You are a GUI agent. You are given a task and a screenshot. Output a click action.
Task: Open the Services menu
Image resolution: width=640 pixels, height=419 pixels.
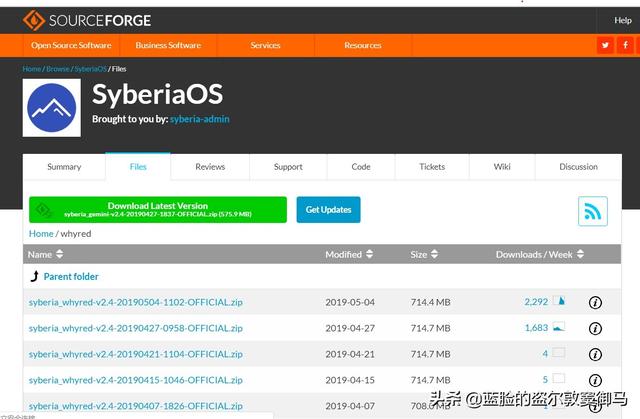[x=265, y=45]
